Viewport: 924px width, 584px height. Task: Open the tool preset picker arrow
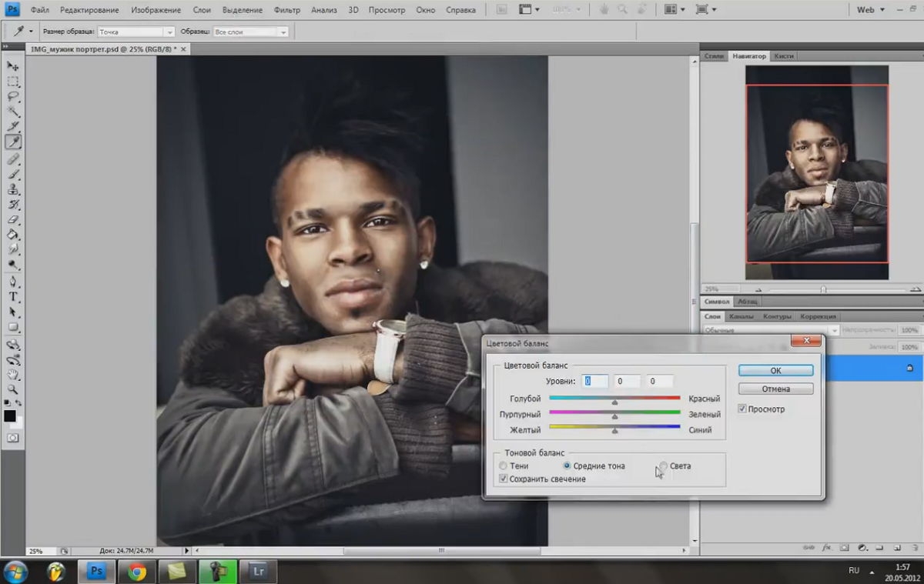[31, 32]
